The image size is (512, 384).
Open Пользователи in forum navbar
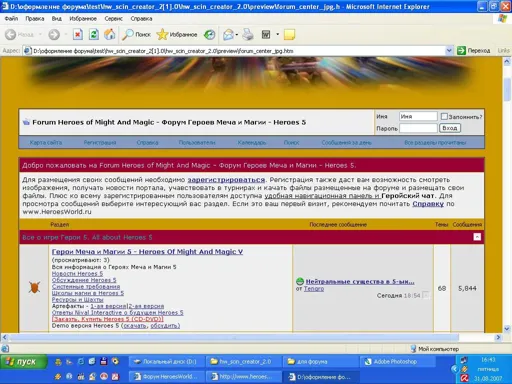(x=197, y=142)
